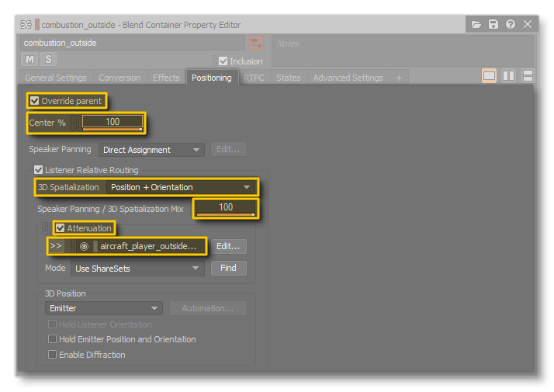Open the folder icon in title bar

pyautogui.click(x=476, y=24)
